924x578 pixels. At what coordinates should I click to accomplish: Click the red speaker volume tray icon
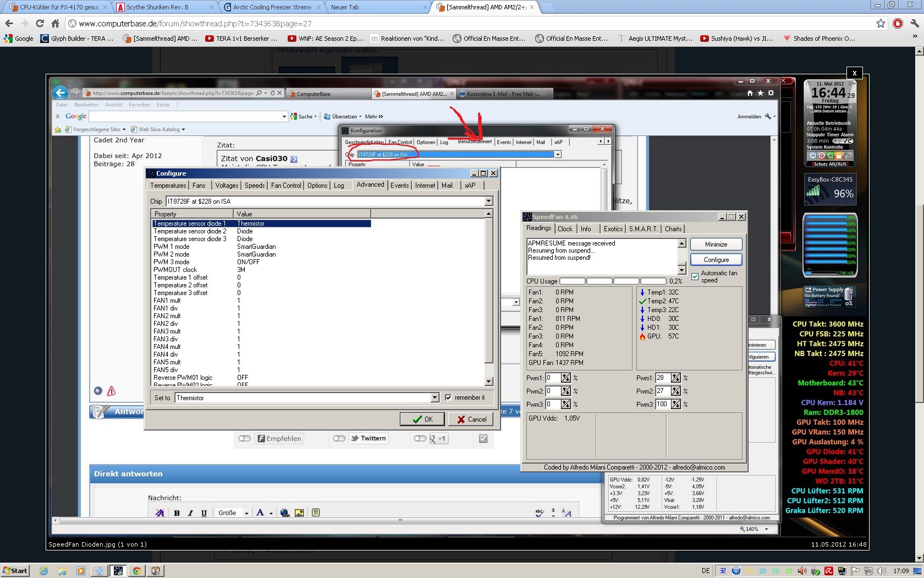click(x=802, y=571)
